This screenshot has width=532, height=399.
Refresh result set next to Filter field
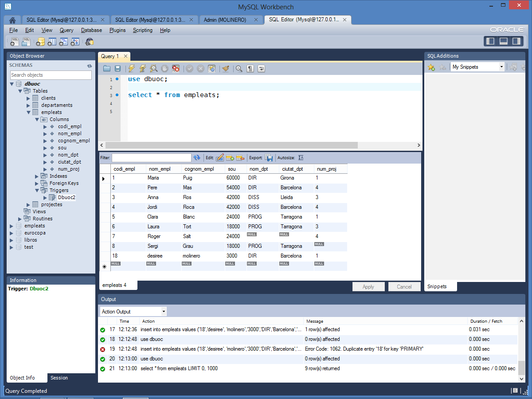pos(197,157)
